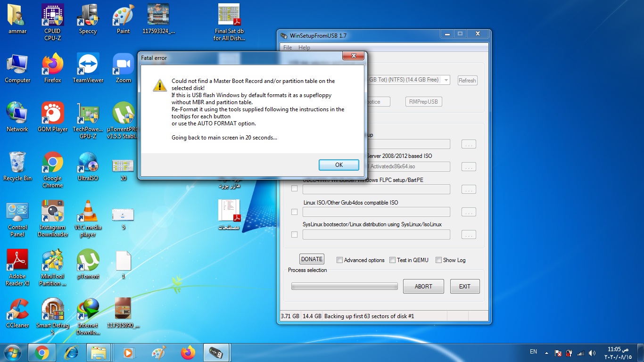Launch µTorrent desktop shortcut
The image size is (644, 362).
pyautogui.click(x=88, y=264)
